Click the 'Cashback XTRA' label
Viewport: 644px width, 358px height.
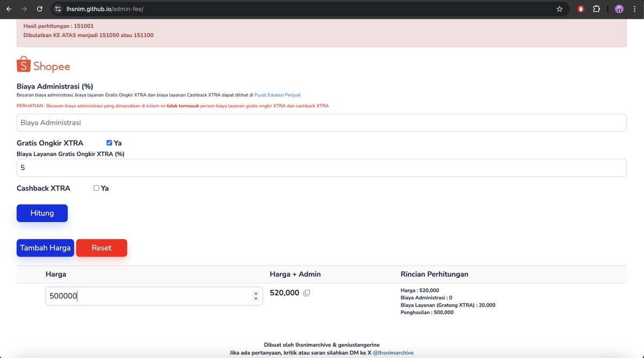coord(43,188)
